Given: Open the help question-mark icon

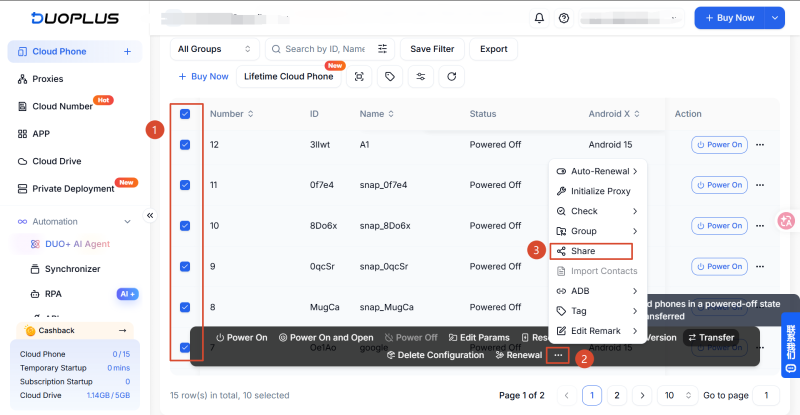Looking at the screenshot, I should click(x=564, y=18).
